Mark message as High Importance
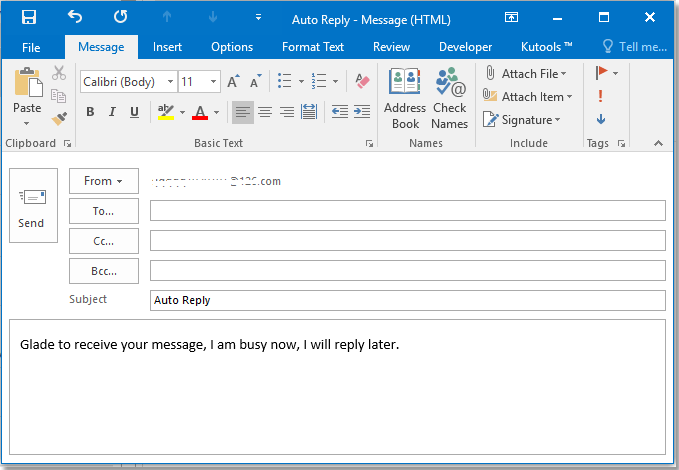 coord(600,96)
